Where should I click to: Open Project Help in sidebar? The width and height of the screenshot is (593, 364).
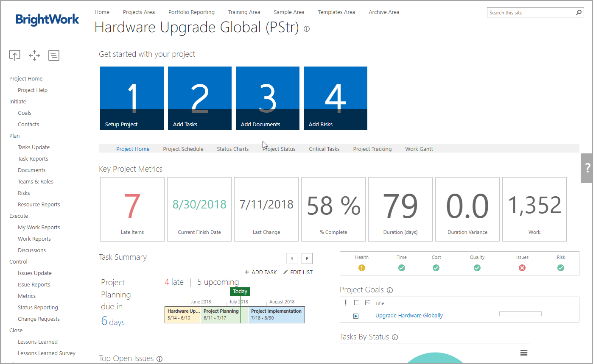[33, 90]
